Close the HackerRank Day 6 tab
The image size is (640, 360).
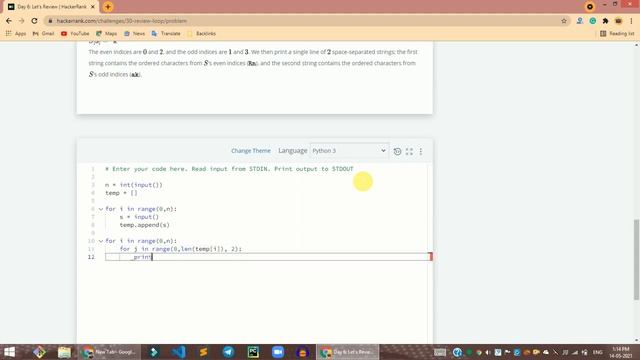[93, 7]
